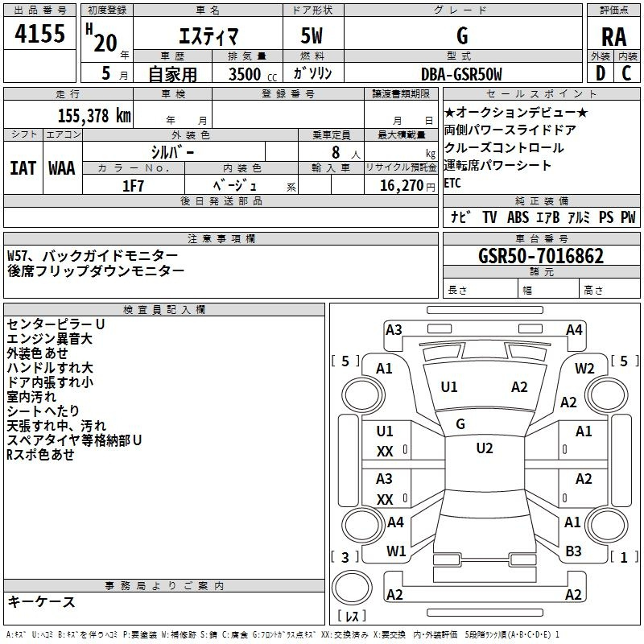Select the スペアタイヤ等格納部U note

[x=74, y=440]
